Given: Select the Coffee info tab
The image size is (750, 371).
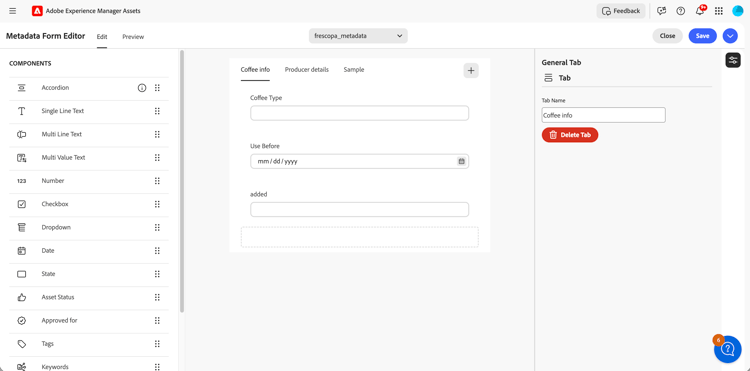Looking at the screenshot, I should 255,70.
